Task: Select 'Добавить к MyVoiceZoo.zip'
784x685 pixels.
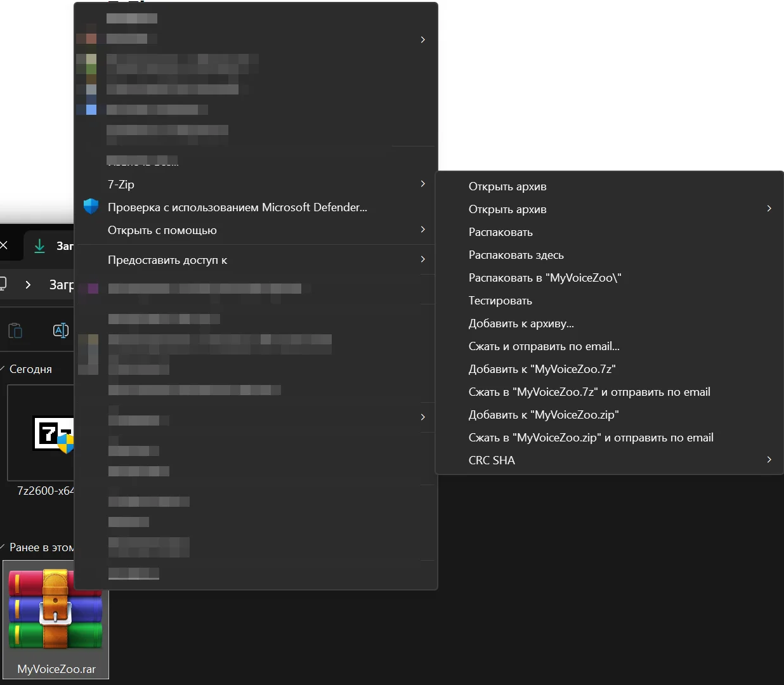Action: [544, 414]
